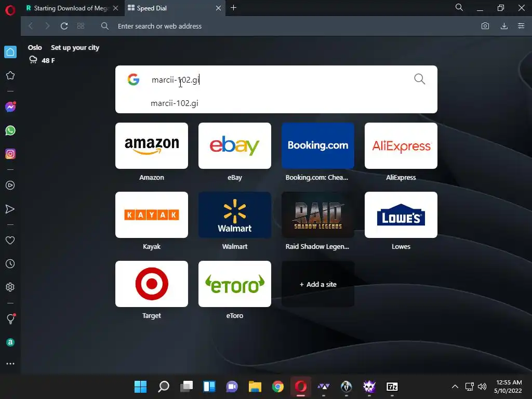Viewport: 532px width, 399px height.
Task: Open the green 'a' extension sidebar icon
Action: (x=10, y=342)
